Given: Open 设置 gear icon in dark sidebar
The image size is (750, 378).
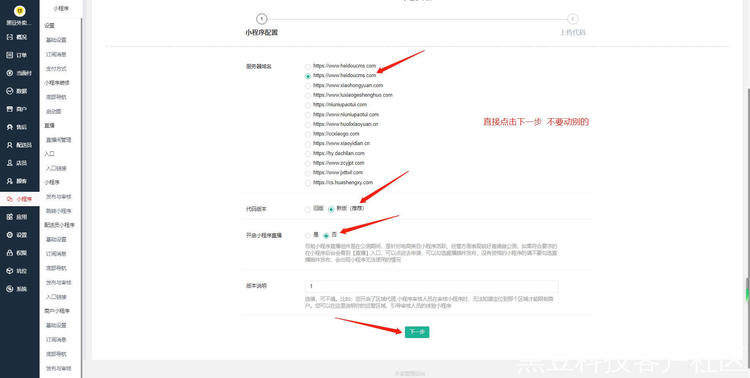Looking at the screenshot, I should pos(10,235).
